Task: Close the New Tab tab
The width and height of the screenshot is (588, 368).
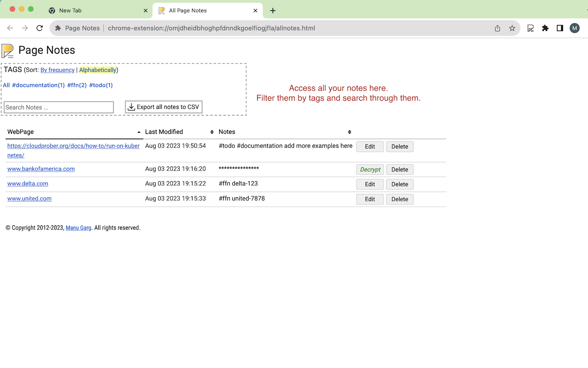Action: (146, 11)
